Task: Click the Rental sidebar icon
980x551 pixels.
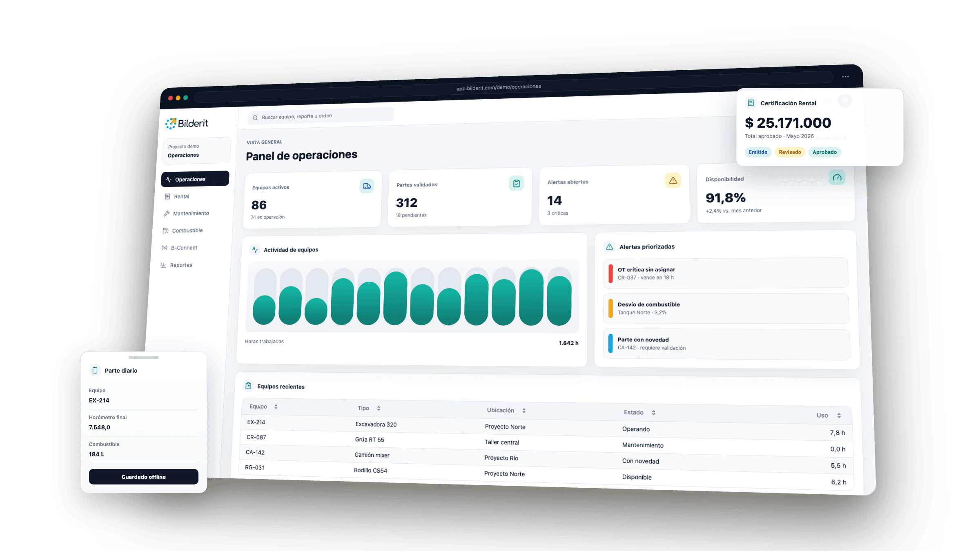Action: pyautogui.click(x=167, y=197)
